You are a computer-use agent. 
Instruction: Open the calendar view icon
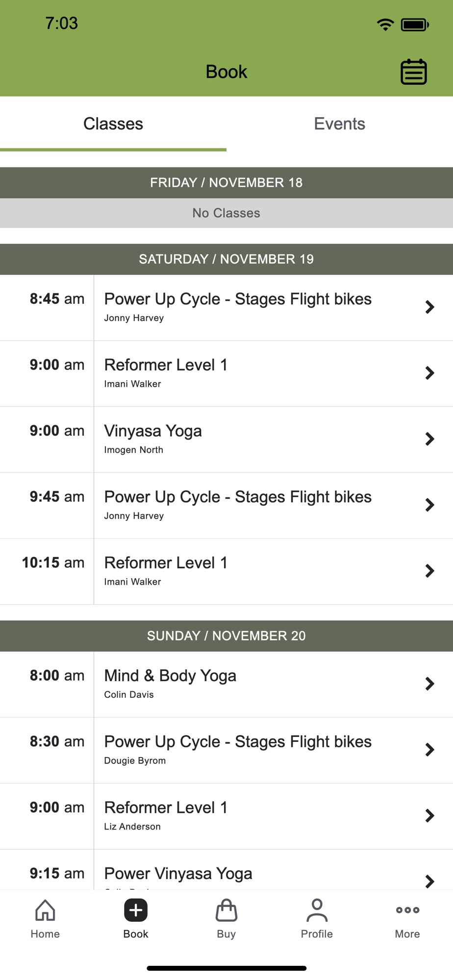414,73
